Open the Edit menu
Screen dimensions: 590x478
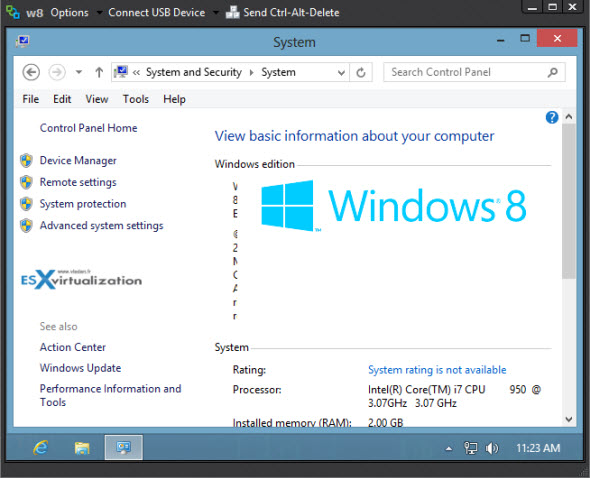pyautogui.click(x=62, y=99)
